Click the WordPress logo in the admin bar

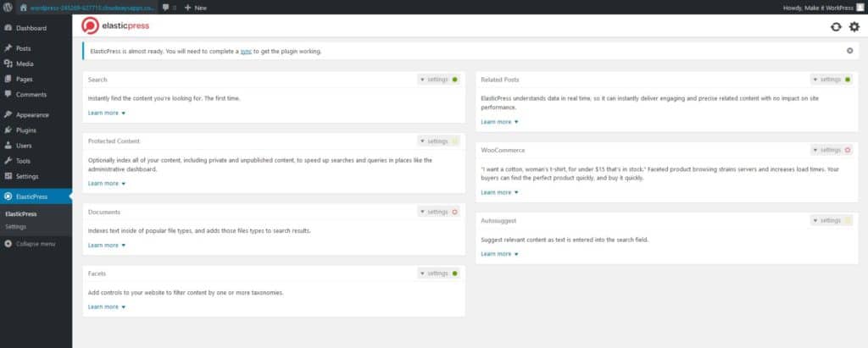(8, 8)
